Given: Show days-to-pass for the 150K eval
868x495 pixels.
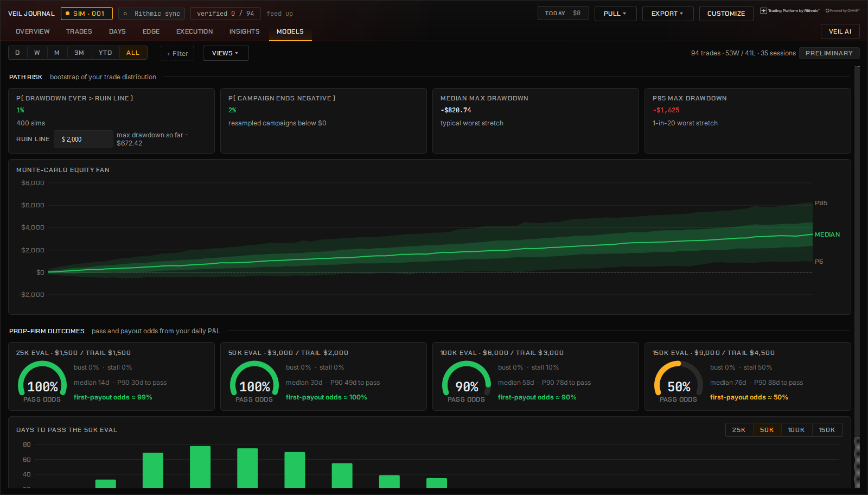Looking at the screenshot, I should 827,430.
